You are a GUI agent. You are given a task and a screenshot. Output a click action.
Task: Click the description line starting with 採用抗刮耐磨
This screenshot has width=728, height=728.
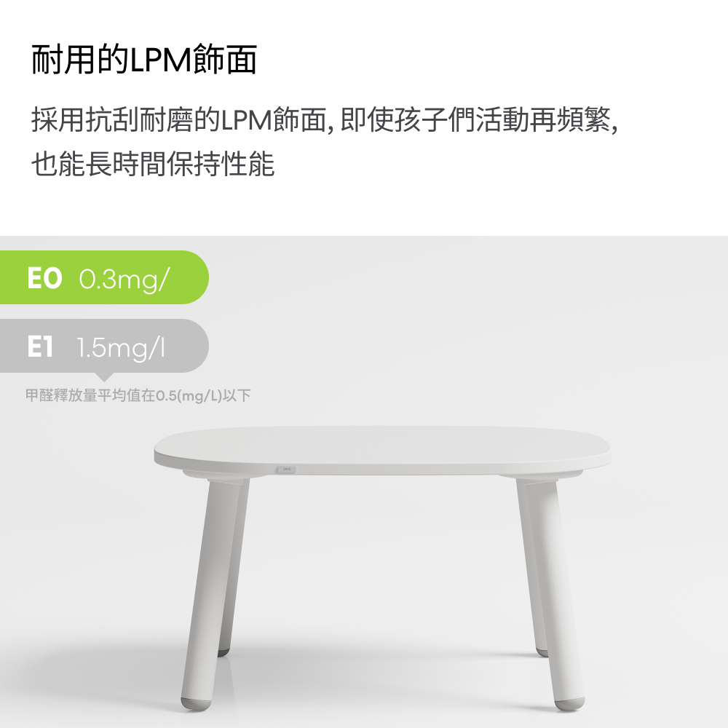[x=325, y=120]
